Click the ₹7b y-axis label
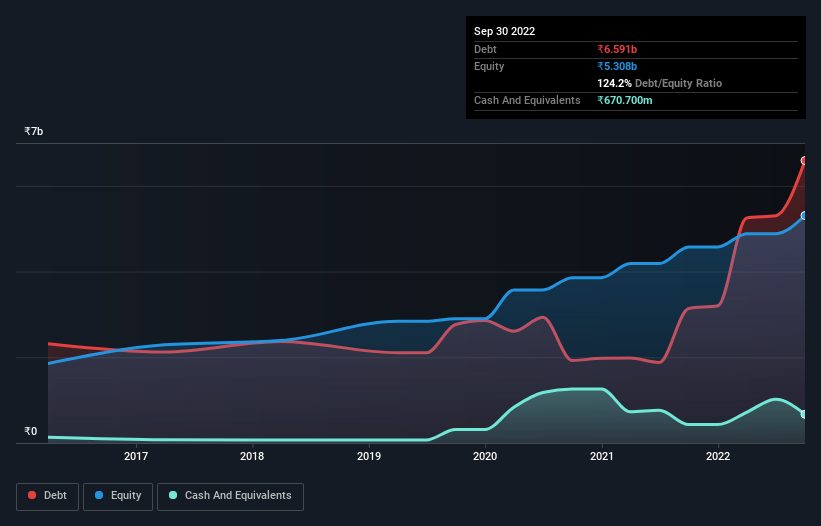 pyautogui.click(x=34, y=131)
